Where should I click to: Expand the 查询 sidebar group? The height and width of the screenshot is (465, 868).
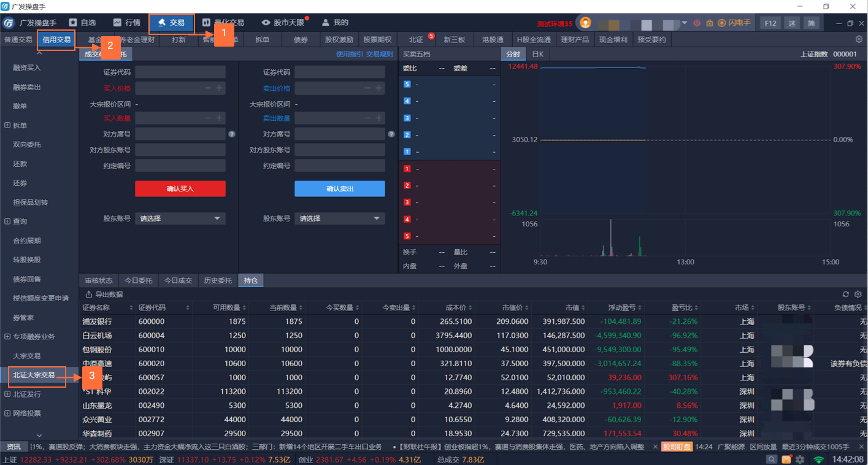click(7, 221)
